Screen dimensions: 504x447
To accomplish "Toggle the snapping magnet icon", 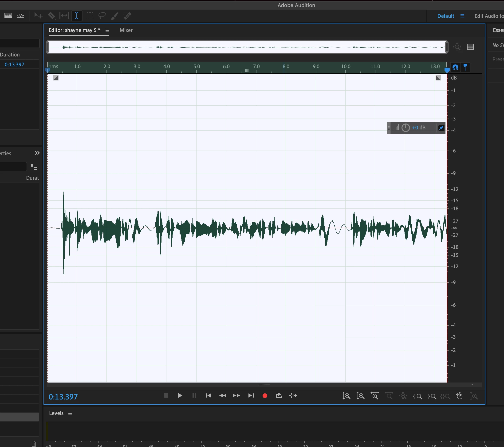I will [455, 67].
